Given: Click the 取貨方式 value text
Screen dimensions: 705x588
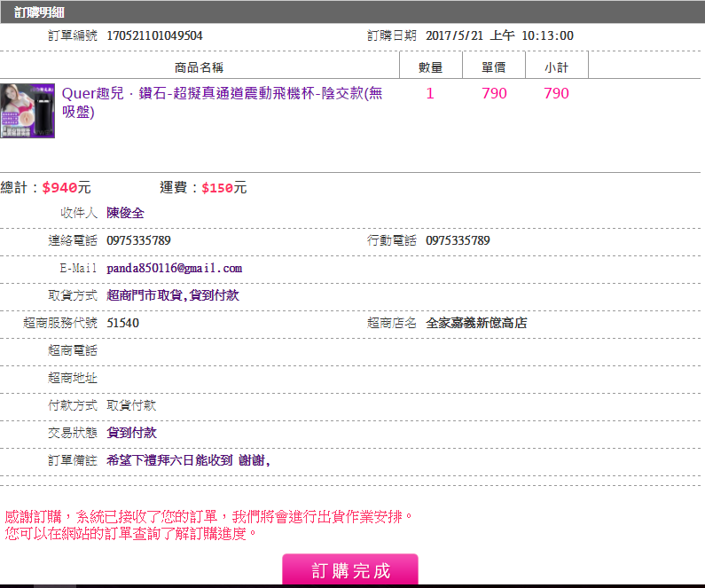Looking at the screenshot, I should (172, 295).
